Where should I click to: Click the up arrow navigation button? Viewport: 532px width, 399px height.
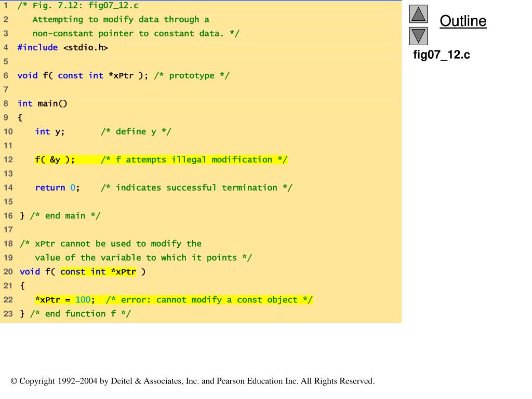point(418,14)
